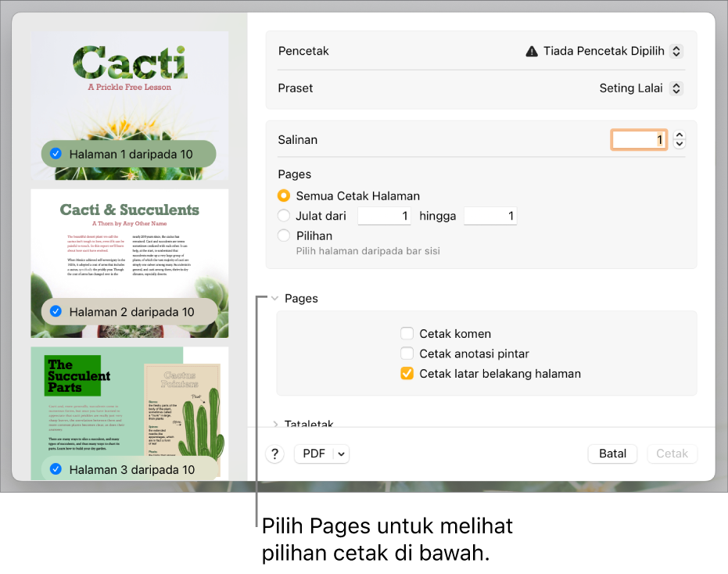Disable Cetak latar belakang halaman checkbox
Image resolution: width=728 pixels, height=574 pixels.
(x=407, y=373)
